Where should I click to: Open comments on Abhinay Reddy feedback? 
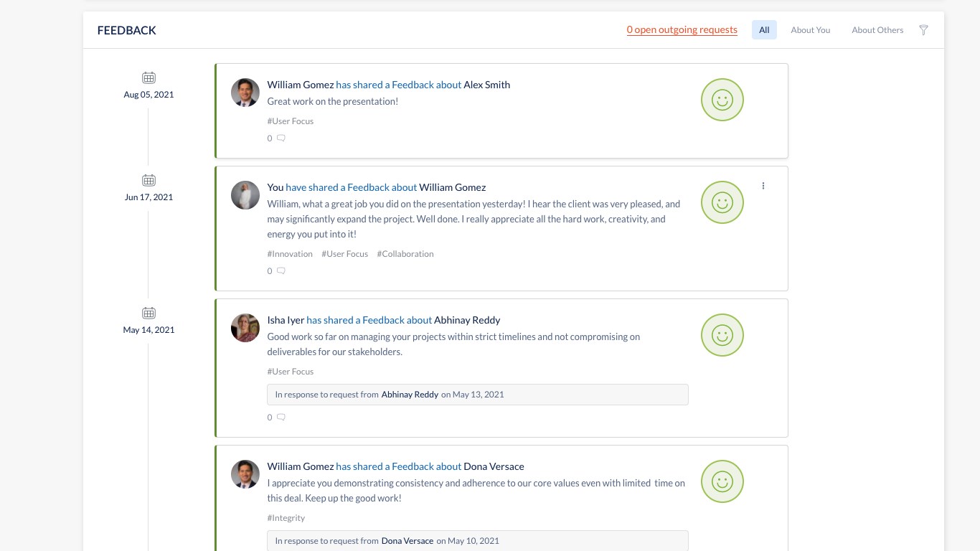tap(281, 418)
